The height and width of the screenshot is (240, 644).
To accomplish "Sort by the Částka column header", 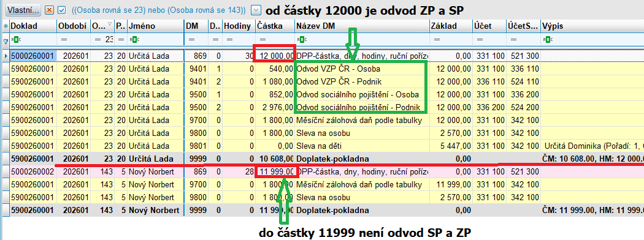I will click(275, 26).
